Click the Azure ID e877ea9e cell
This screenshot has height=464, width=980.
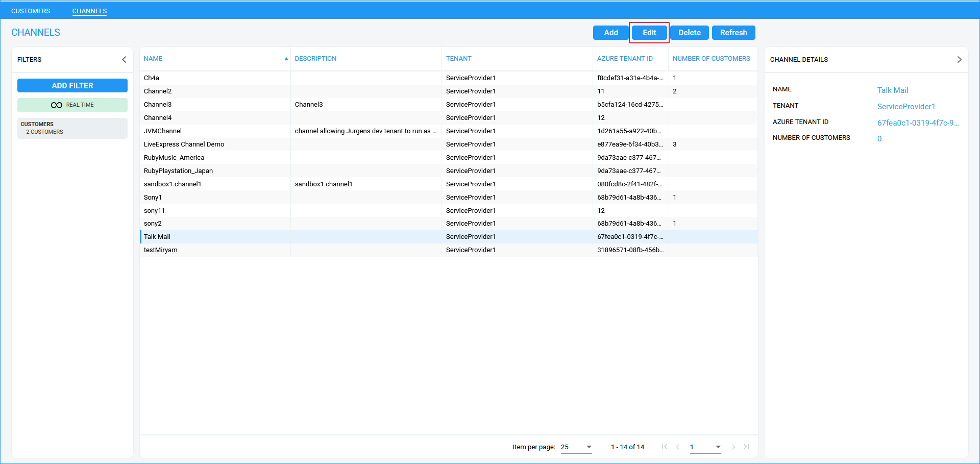coord(630,144)
